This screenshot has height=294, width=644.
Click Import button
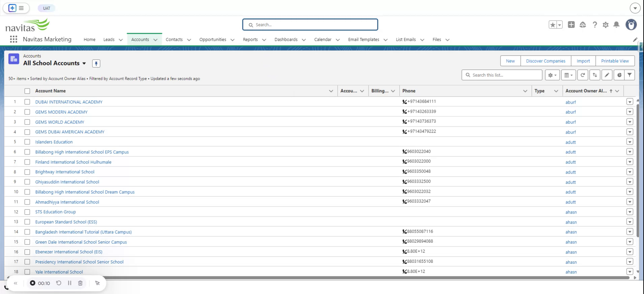pos(583,61)
